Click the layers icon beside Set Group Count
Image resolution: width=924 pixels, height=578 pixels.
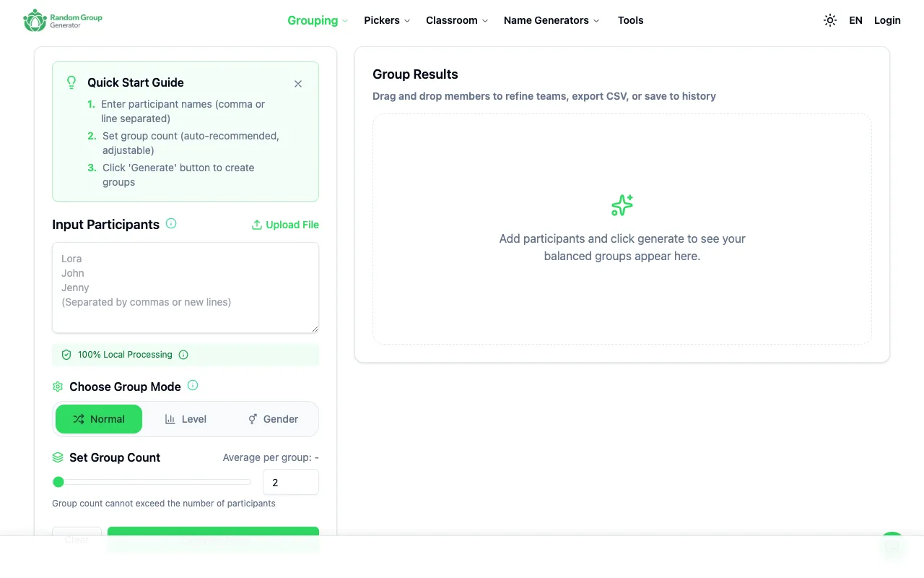[x=58, y=457]
